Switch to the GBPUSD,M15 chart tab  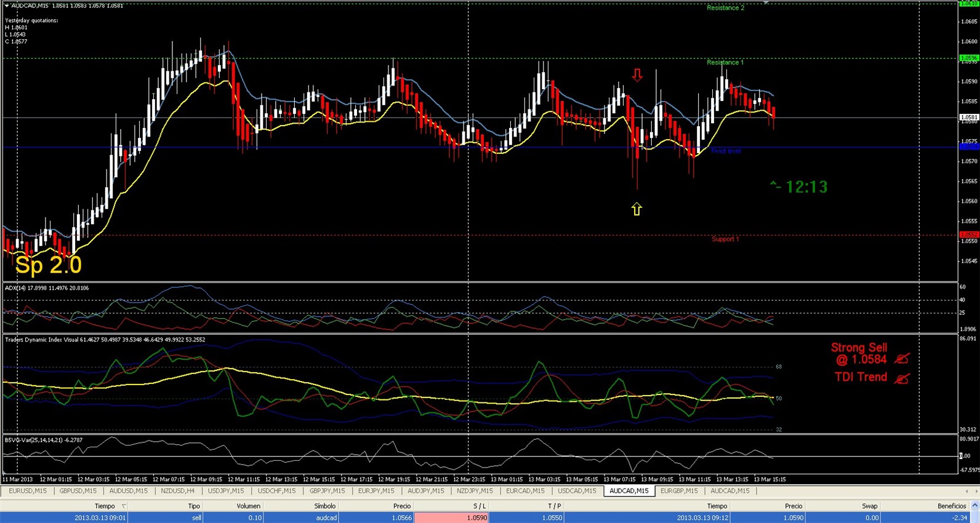pos(78,491)
